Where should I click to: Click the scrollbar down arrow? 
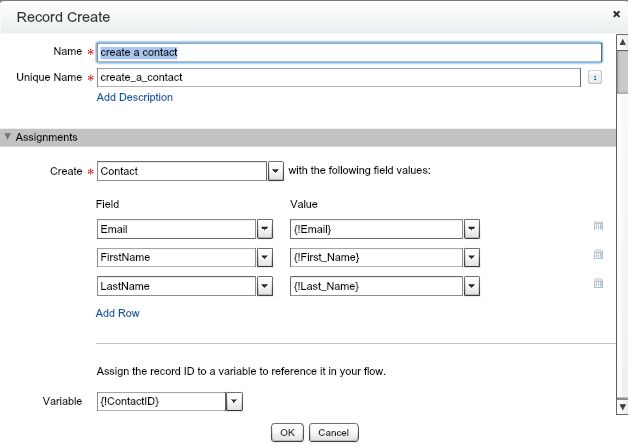(x=621, y=407)
